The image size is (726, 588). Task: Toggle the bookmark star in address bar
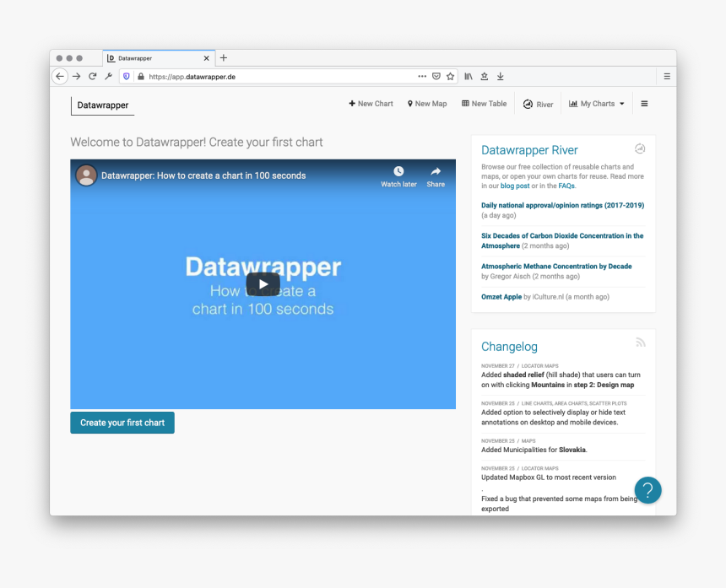pyautogui.click(x=451, y=76)
